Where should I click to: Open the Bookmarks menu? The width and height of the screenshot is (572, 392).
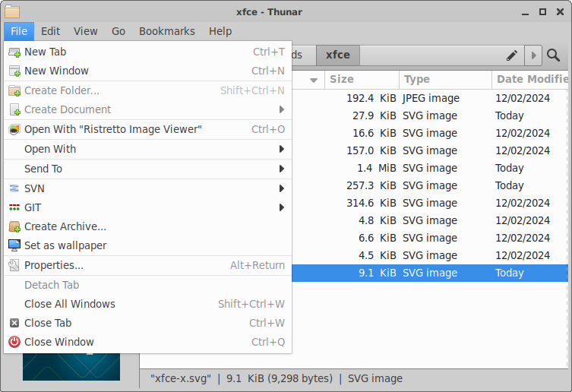(x=166, y=31)
